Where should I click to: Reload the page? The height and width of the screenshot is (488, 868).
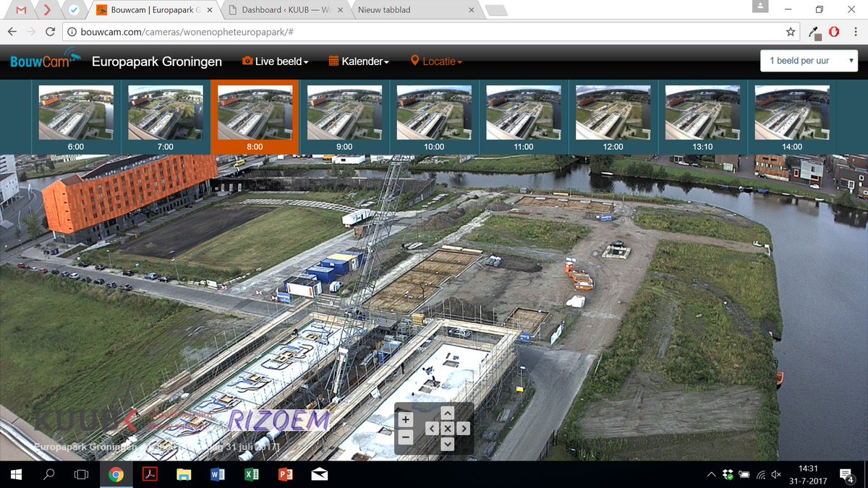[49, 32]
